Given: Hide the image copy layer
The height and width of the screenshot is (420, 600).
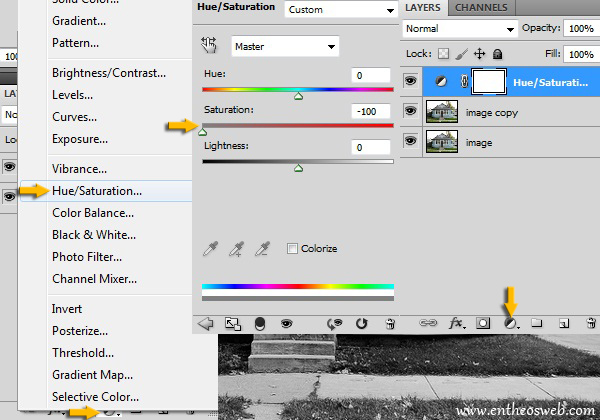Looking at the screenshot, I should 411,111.
